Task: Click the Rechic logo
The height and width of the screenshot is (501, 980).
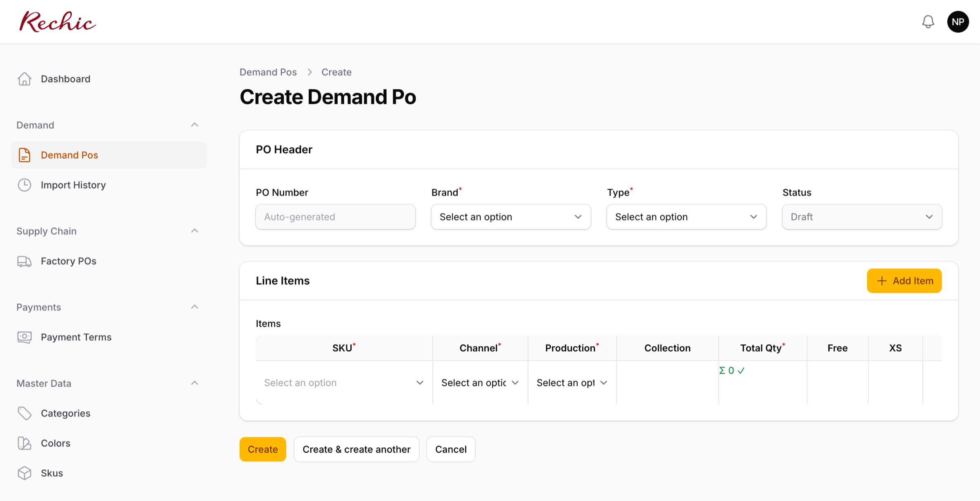Action: point(58,22)
